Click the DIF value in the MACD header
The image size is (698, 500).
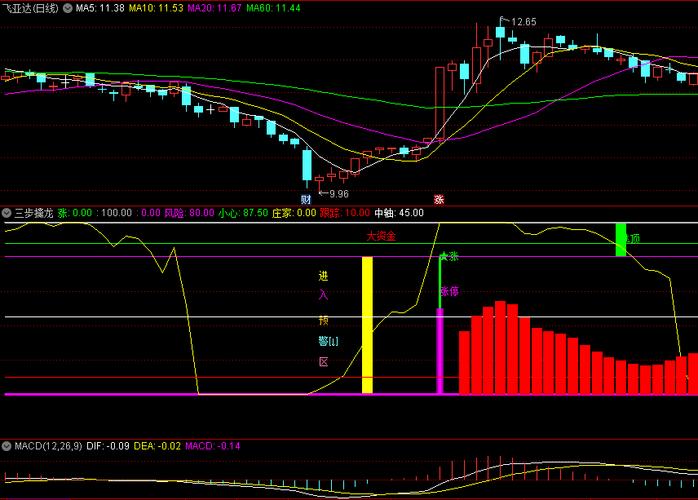tap(106, 444)
